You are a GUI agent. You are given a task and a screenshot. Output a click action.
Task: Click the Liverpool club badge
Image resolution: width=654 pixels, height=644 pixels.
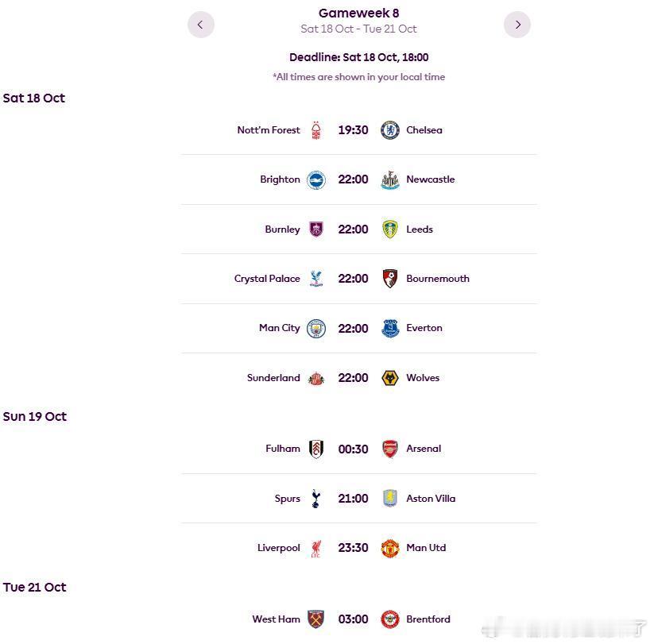point(316,548)
